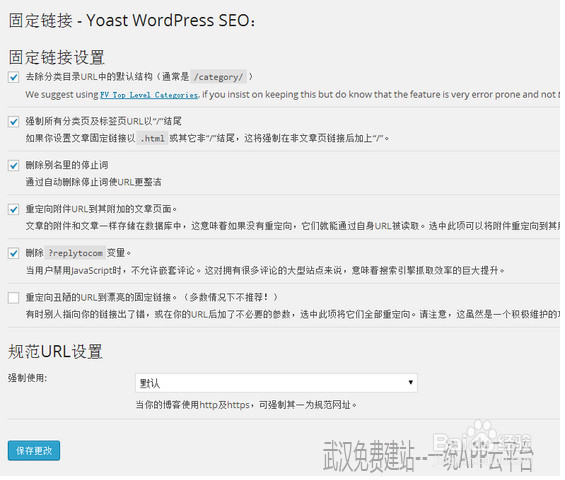565x480 pixels.
Task: Uncheck the remove ?replytocom variable checkbox
Action: [x=14, y=253]
